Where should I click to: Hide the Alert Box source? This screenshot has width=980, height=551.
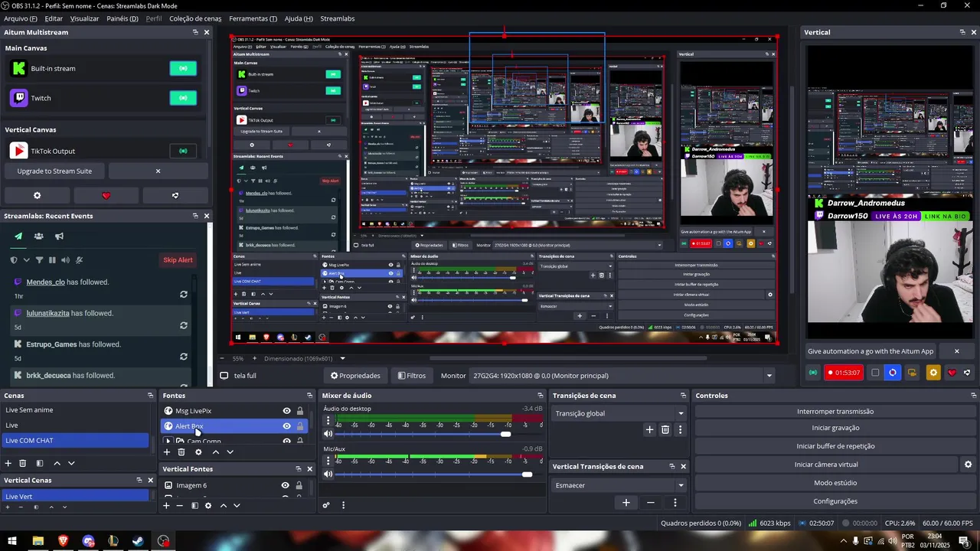coord(286,426)
